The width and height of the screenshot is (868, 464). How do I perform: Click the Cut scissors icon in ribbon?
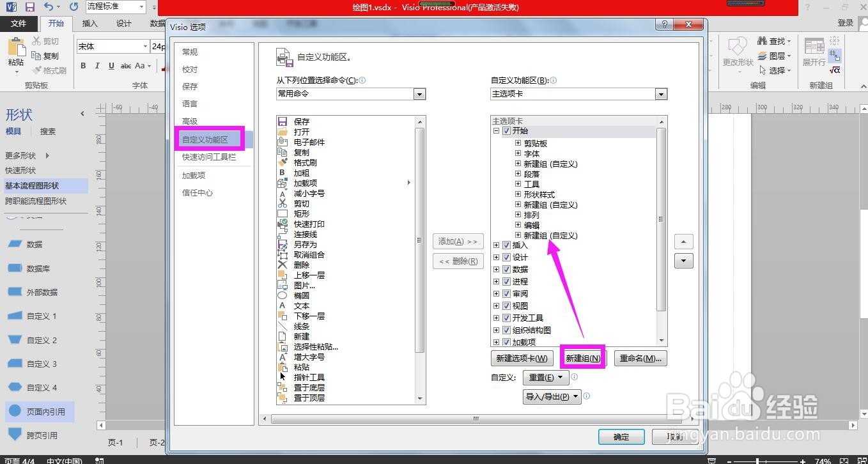pyautogui.click(x=36, y=42)
